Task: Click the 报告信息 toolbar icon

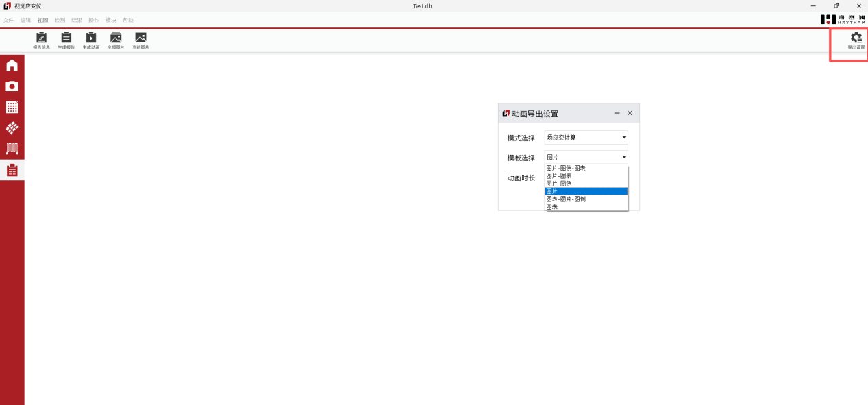Action: (41, 38)
